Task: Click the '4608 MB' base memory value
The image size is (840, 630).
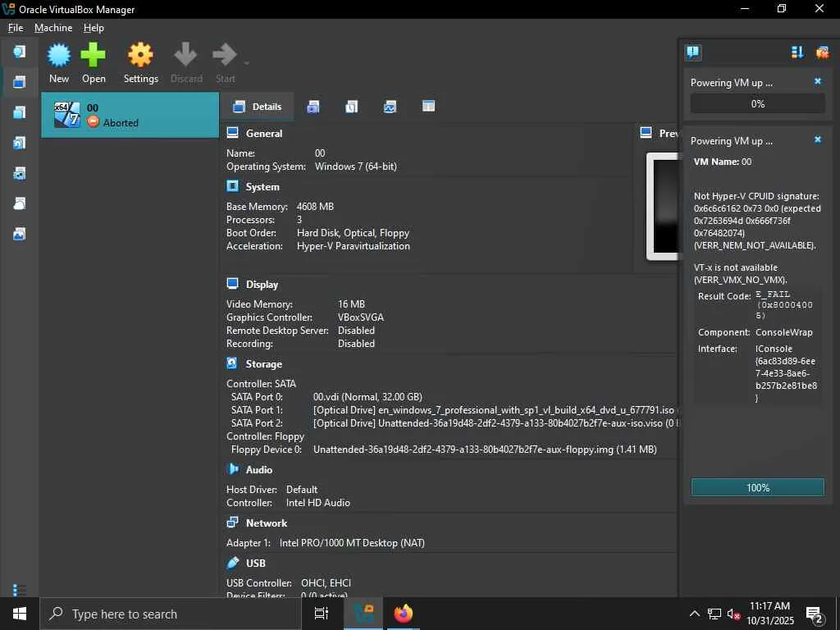Action: [x=315, y=206]
